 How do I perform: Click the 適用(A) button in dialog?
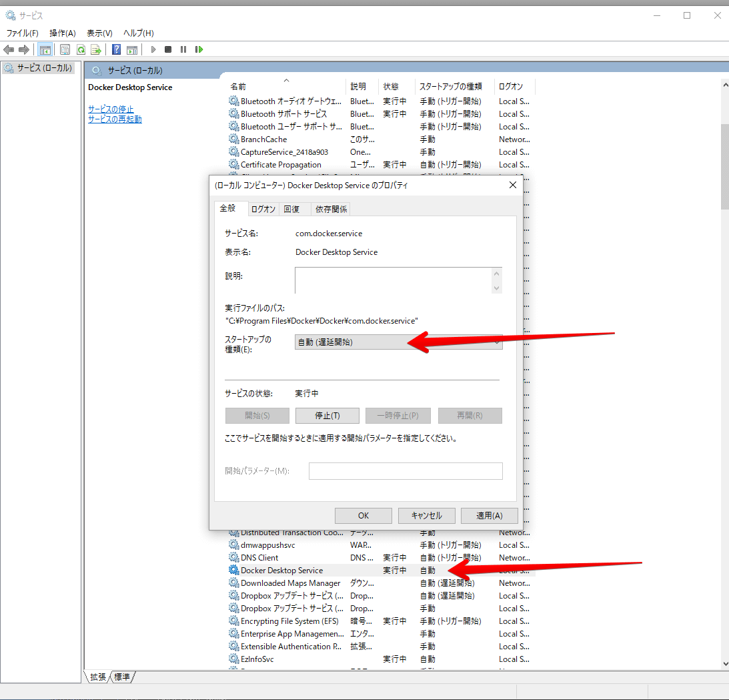[489, 515]
